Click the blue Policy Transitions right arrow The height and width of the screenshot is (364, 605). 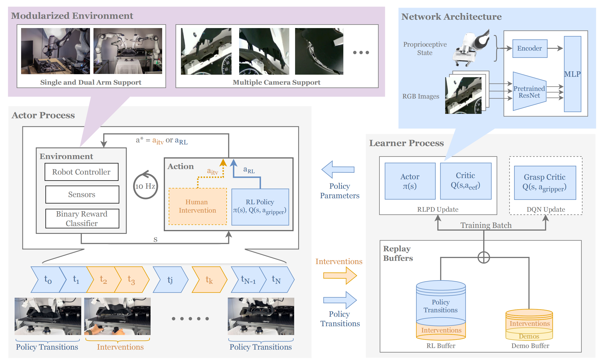[x=340, y=300]
